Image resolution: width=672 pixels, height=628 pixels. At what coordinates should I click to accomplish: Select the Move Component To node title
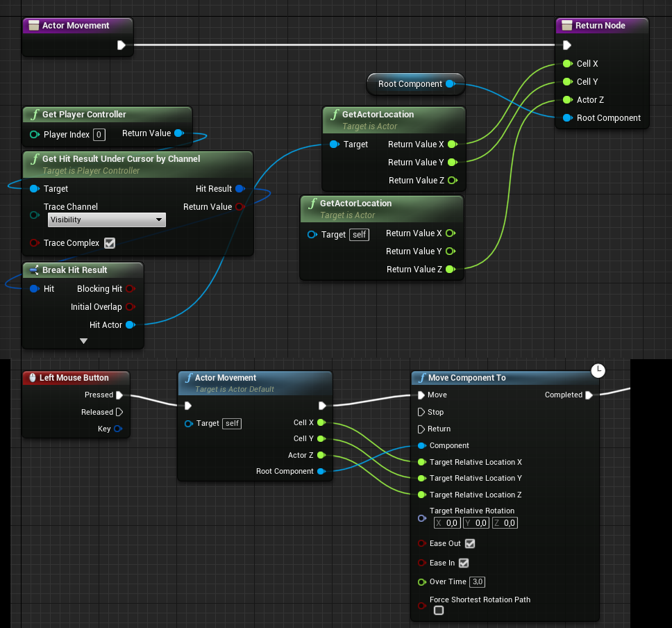[x=467, y=377]
